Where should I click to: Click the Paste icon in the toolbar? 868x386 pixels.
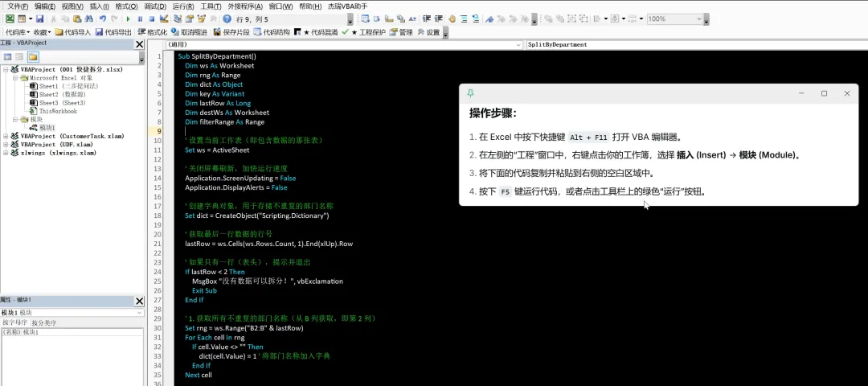77,18
